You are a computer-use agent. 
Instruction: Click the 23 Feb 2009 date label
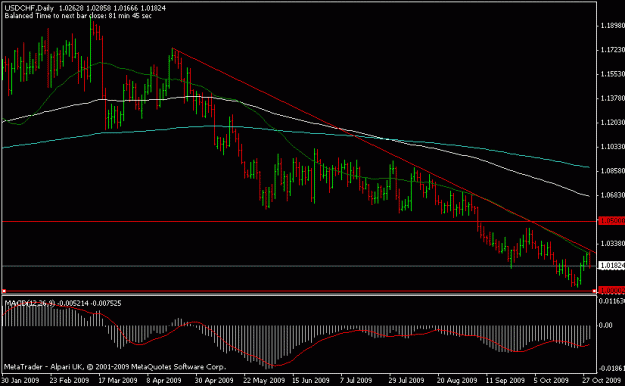pyautogui.click(x=69, y=380)
